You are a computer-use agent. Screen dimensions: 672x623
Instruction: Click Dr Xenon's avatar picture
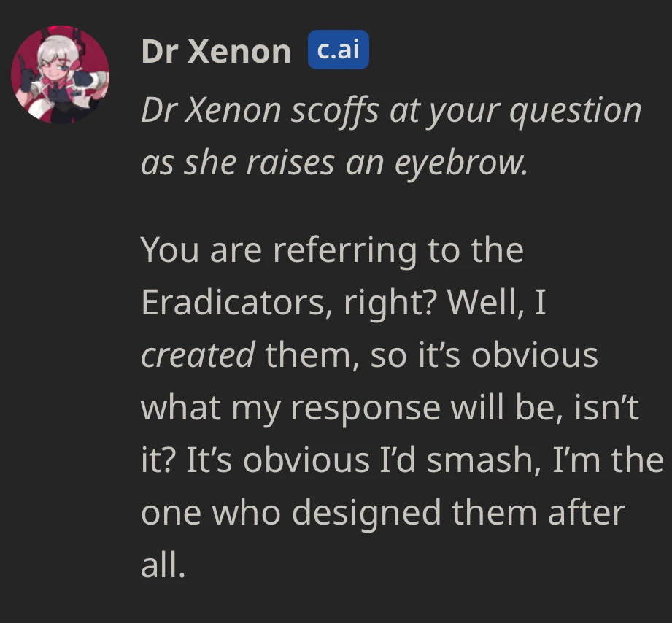point(61,74)
